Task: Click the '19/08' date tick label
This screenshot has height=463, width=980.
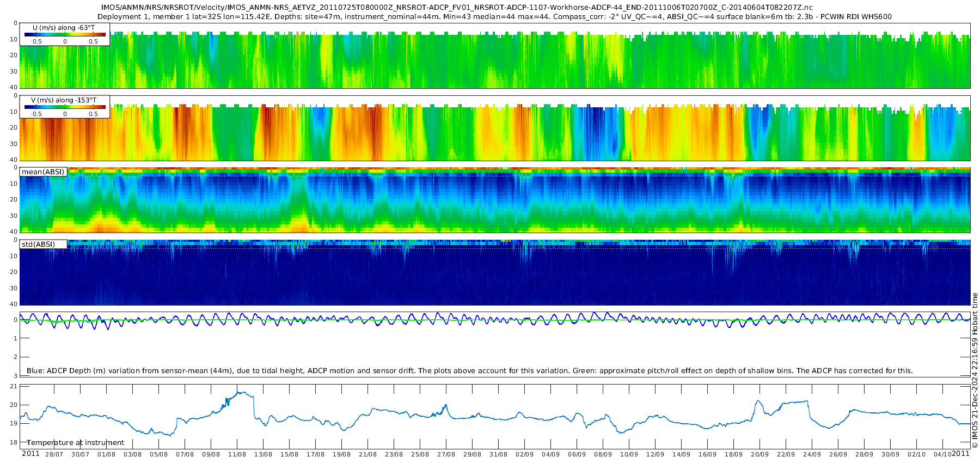Action: point(341,454)
